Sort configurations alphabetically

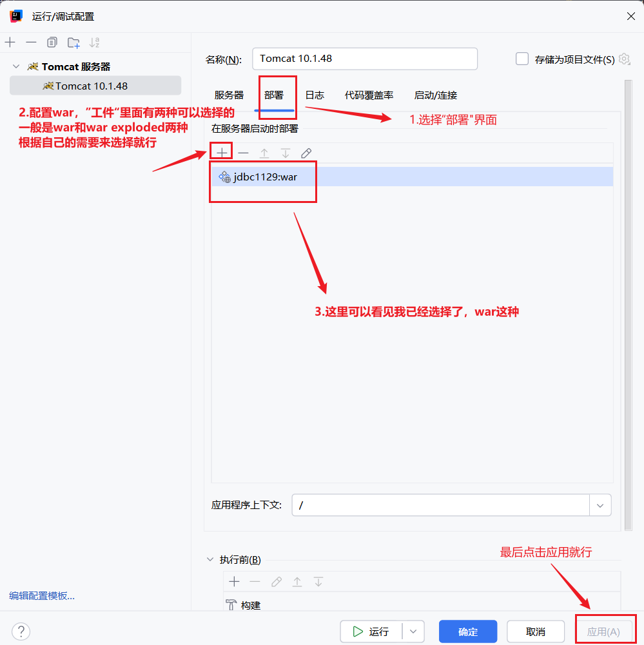95,43
